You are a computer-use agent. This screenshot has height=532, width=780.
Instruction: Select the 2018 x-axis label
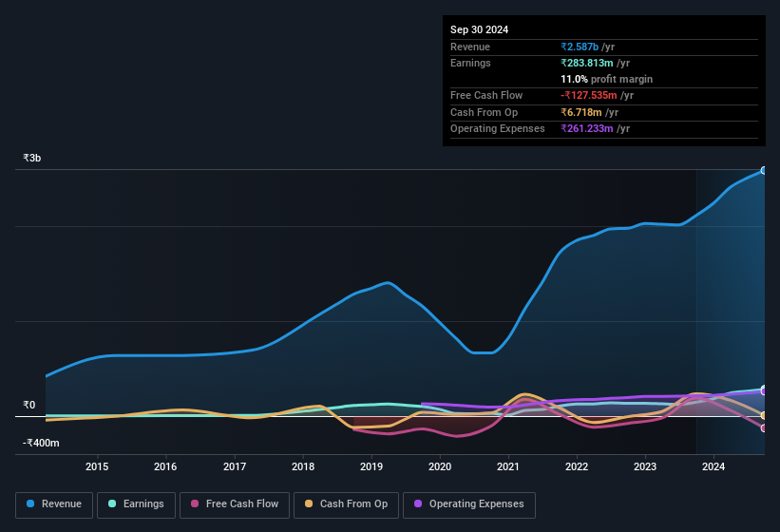tap(303, 466)
